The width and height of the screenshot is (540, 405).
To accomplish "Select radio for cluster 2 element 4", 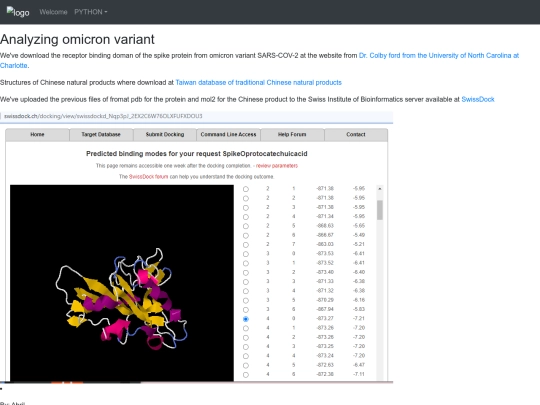I will pos(246,217).
